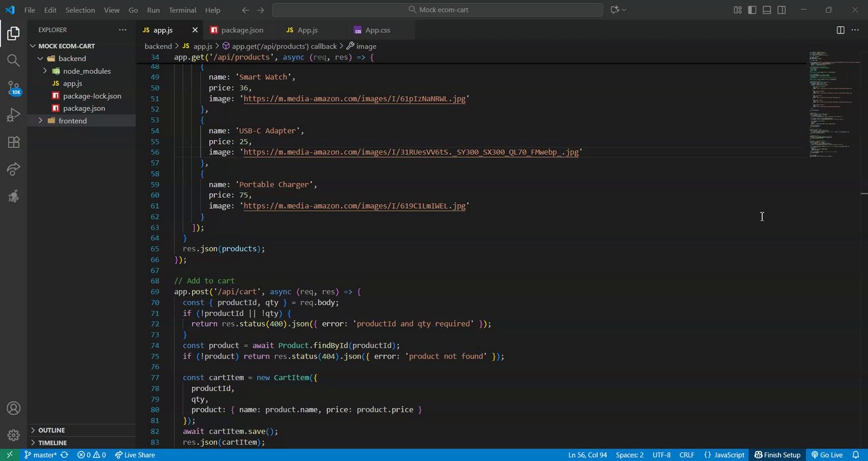
Task: Close the app.js editor tab
Action: 195,30
